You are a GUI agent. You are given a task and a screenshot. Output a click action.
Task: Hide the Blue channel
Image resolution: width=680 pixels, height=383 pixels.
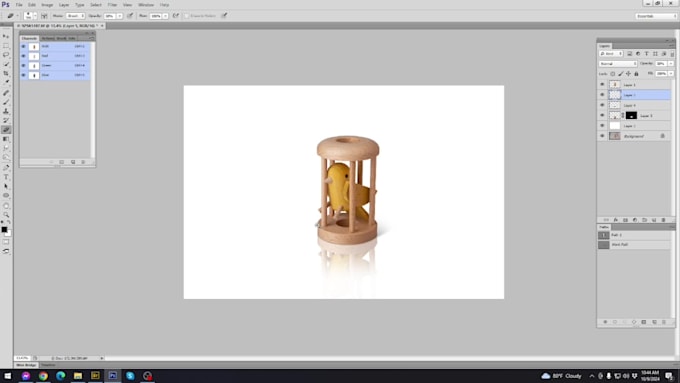click(23, 75)
